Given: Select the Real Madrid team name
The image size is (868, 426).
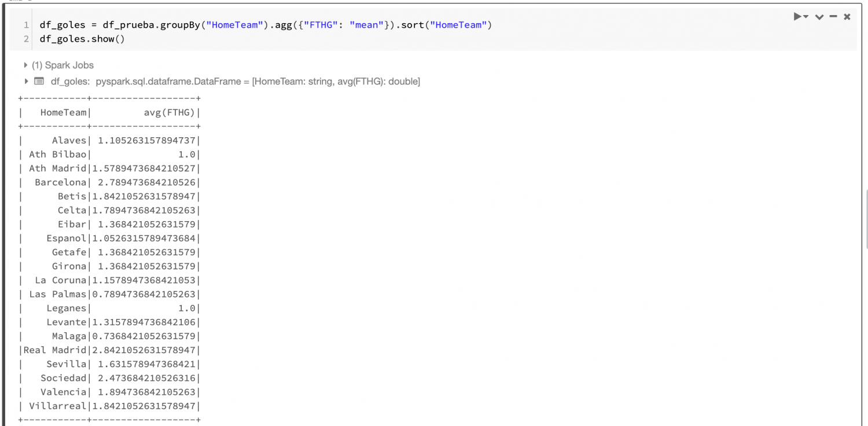Looking at the screenshot, I should tap(55, 350).
